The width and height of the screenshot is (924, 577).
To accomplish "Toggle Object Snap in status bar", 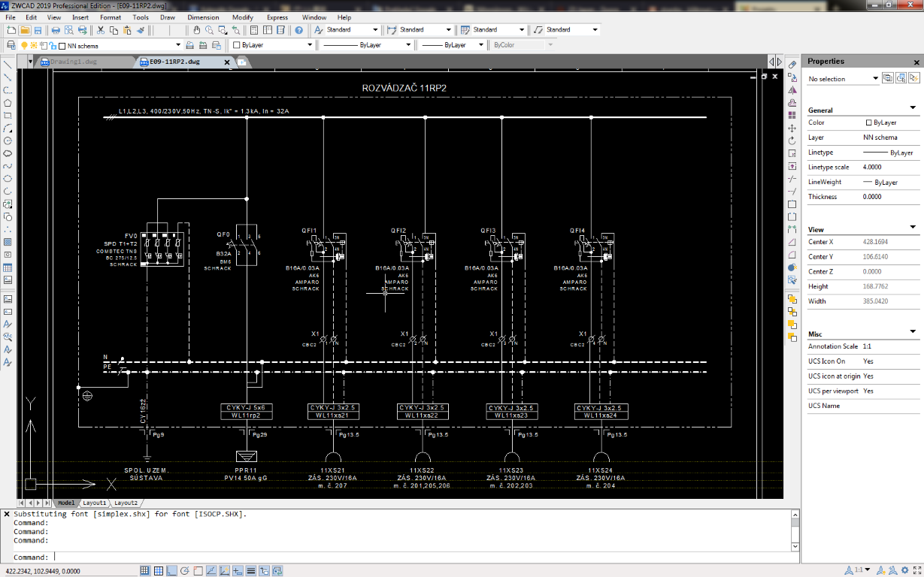I will pos(198,571).
